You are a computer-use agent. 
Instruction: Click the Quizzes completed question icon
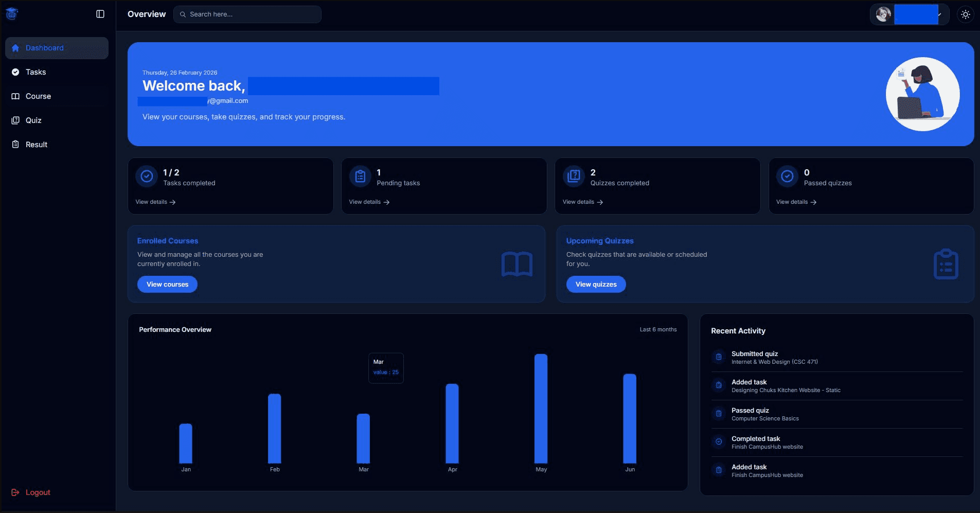(574, 176)
